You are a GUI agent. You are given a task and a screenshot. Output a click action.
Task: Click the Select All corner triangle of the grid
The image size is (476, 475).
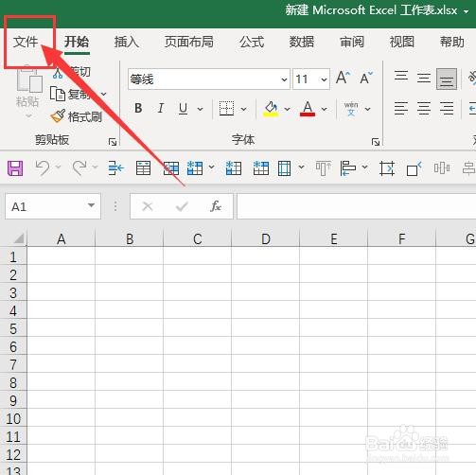pos(19,238)
